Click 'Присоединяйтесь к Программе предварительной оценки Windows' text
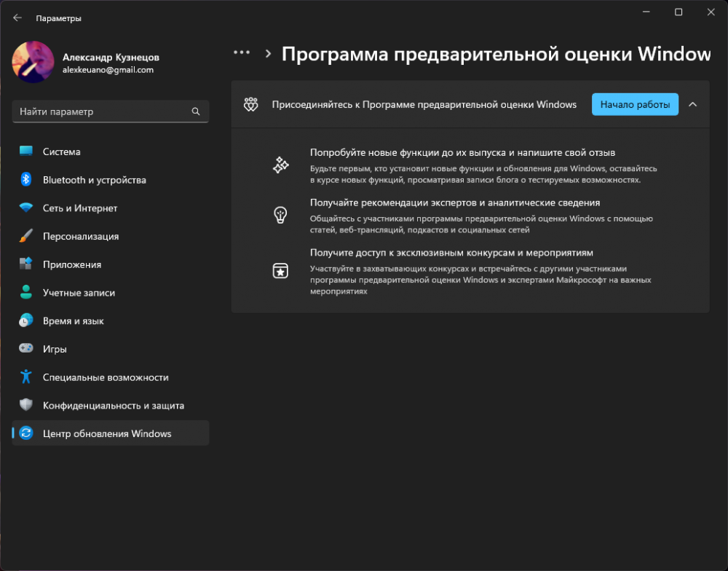The image size is (728, 571). coord(424,105)
